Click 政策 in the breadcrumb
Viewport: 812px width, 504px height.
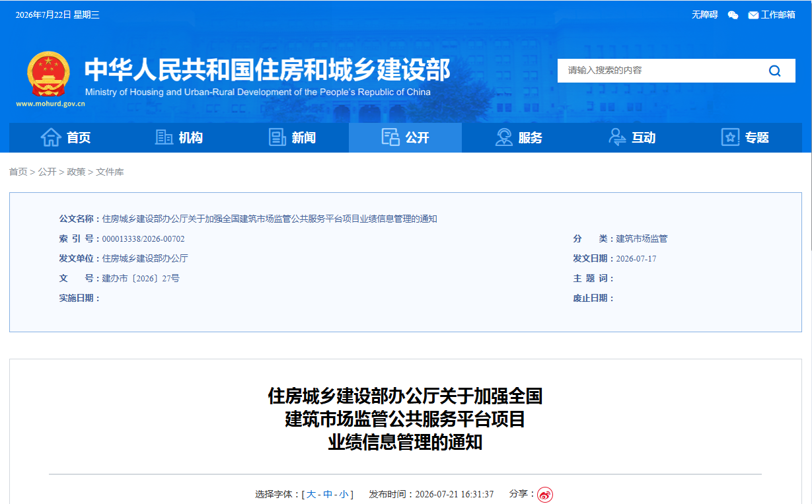[76, 172]
